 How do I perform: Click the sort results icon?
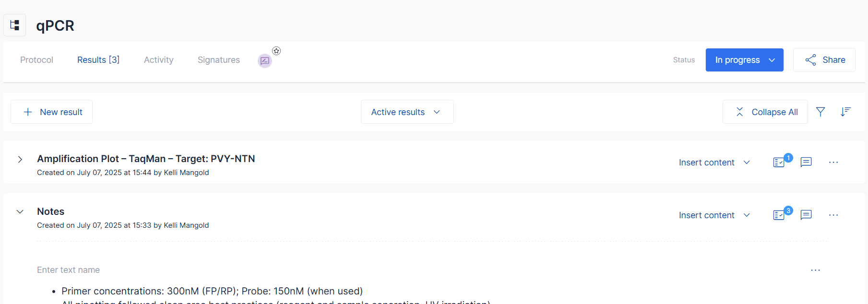click(845, 112)
